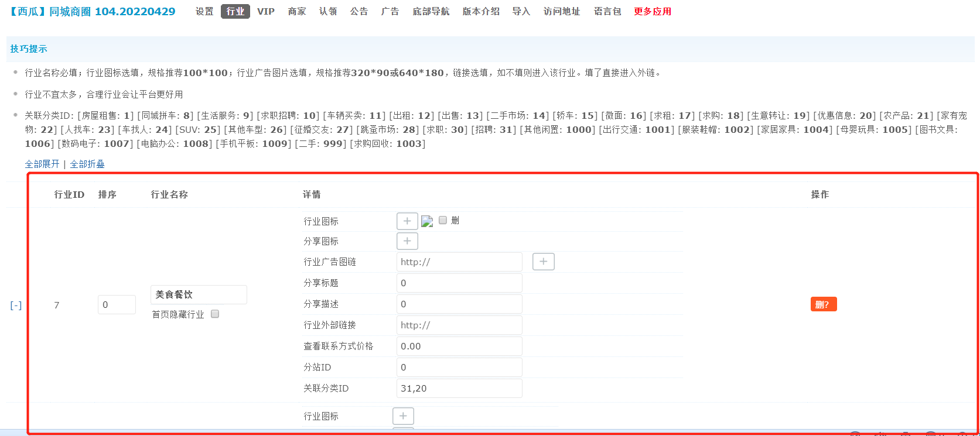Focus the 行业外部链接 input field

point(459,325)
